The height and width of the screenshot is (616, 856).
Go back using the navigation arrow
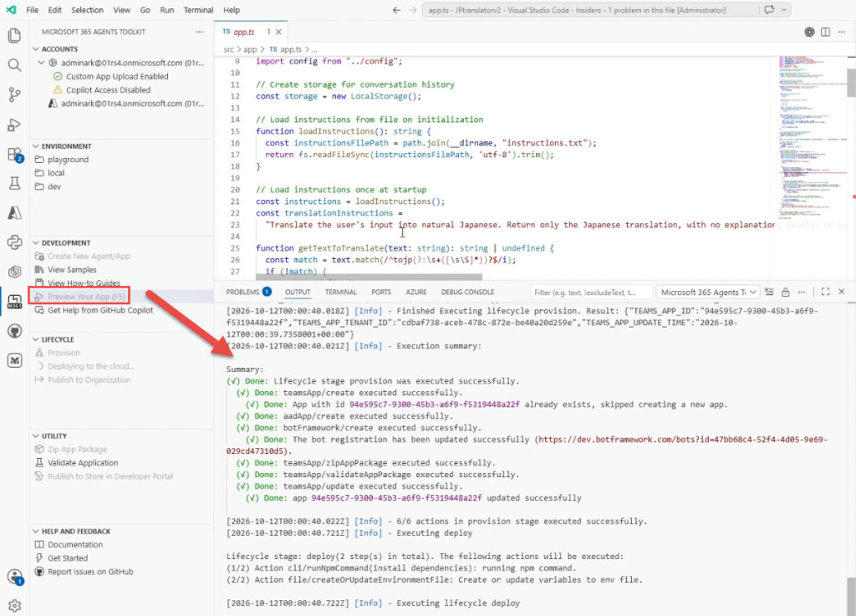pos(397,10)
